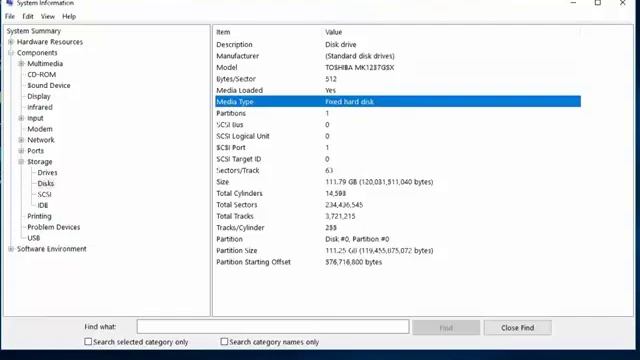Open the File menu

(x=10, y=17)
